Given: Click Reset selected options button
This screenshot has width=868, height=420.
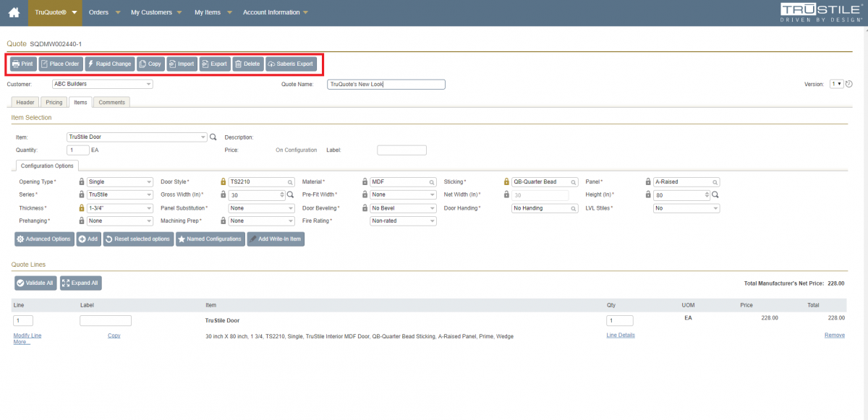Looking at the screenshot, I should click(138, 239).
